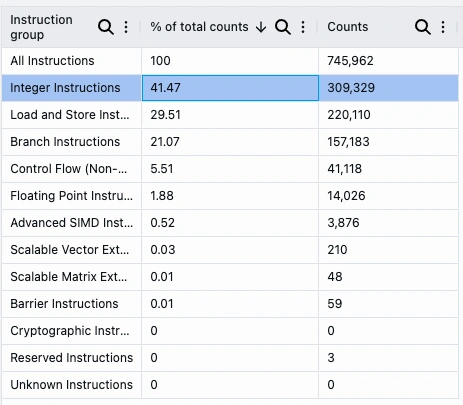Image resolution: width=463 pixels, height=405 pixels.
Task: Select Barrier Instructions row
Action: click(230, 304)
